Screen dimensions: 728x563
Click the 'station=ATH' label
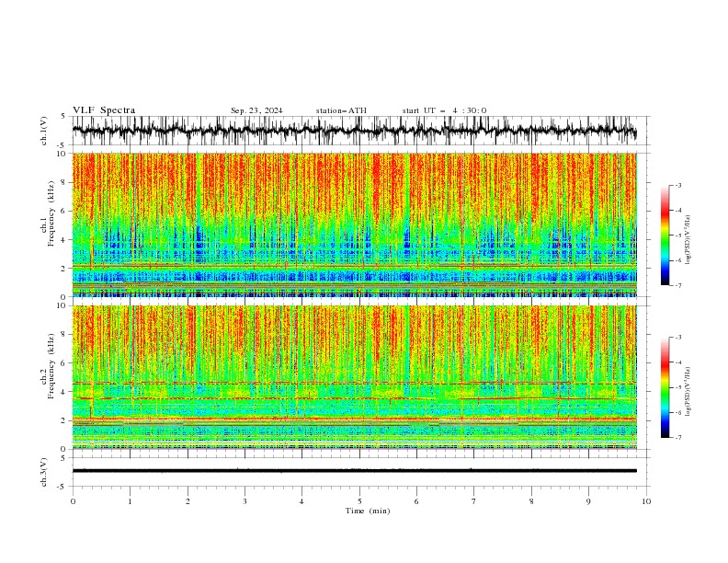coord(341,110)
